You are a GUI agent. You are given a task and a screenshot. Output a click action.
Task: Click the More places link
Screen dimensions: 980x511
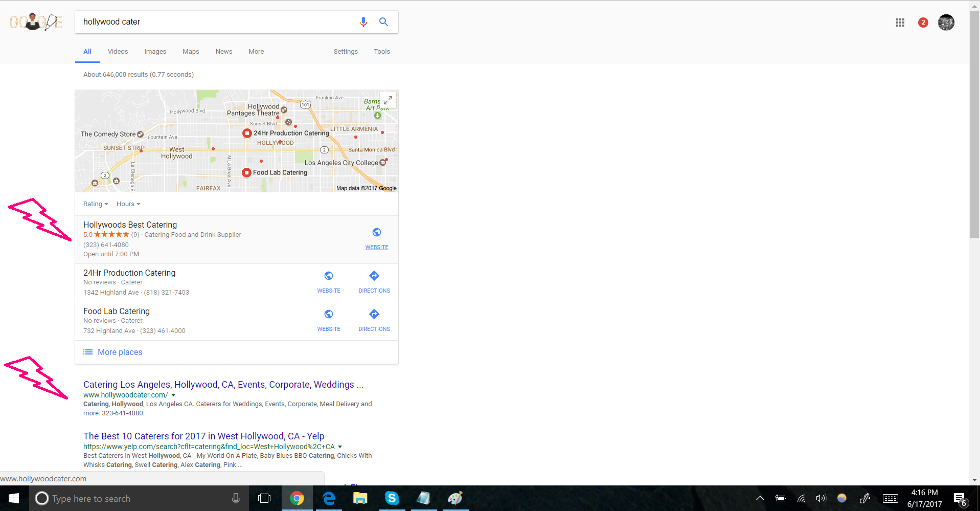point(120,352)
